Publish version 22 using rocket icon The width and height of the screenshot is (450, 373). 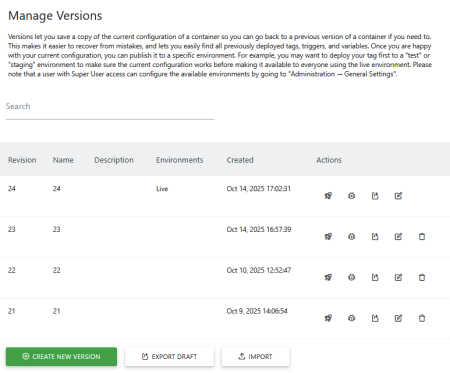(328, 277)
